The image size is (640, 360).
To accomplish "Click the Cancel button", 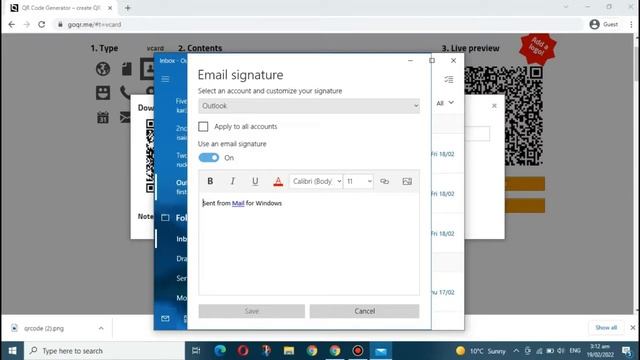I will pos(364,311).
